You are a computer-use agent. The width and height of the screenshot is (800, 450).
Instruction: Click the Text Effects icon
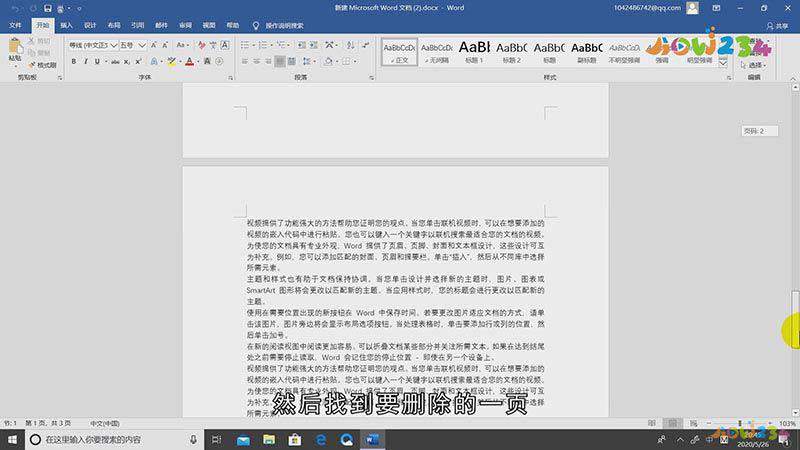click(154, 62)
